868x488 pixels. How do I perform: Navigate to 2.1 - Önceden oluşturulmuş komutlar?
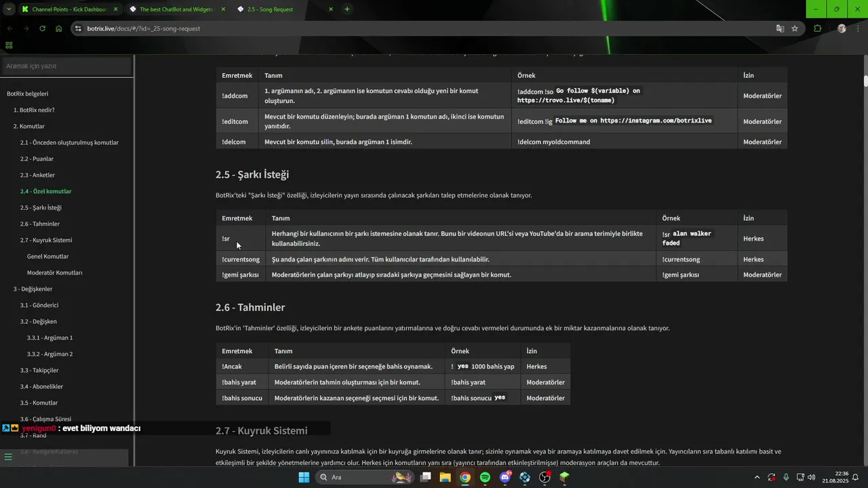coord(69,142)
